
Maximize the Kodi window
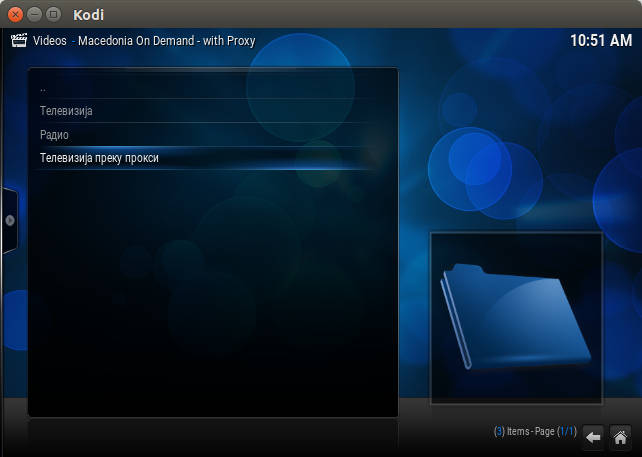tap(53, 14)
